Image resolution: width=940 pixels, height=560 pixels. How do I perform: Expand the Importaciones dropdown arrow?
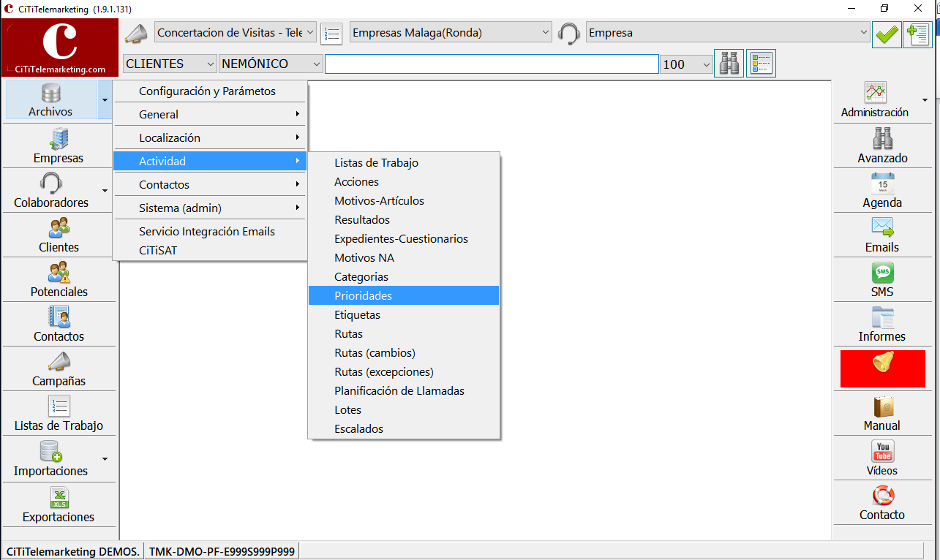(105, 459)
